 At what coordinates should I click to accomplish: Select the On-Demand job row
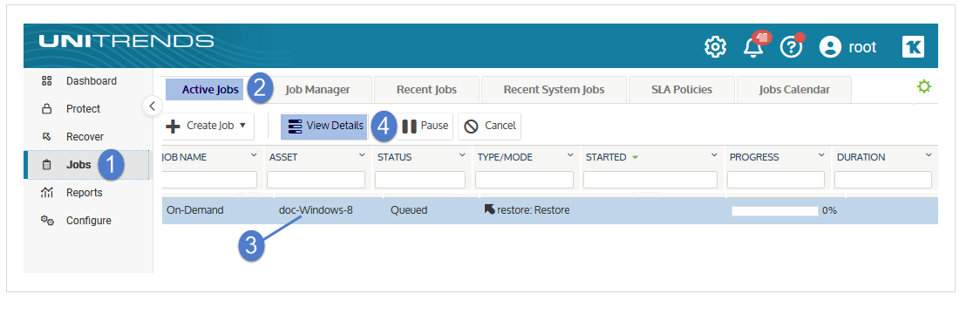(x=550, y=210)
